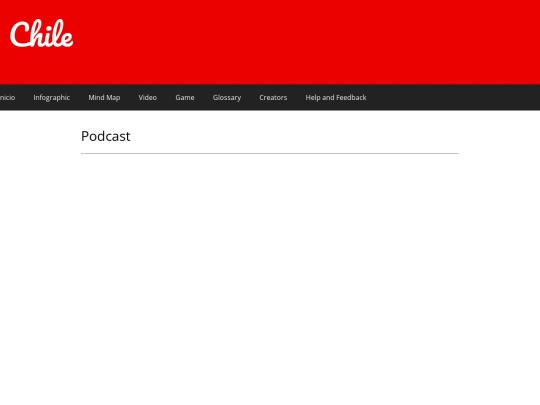
Task: Navigate to the Glossary
Action: click(227, 98)
